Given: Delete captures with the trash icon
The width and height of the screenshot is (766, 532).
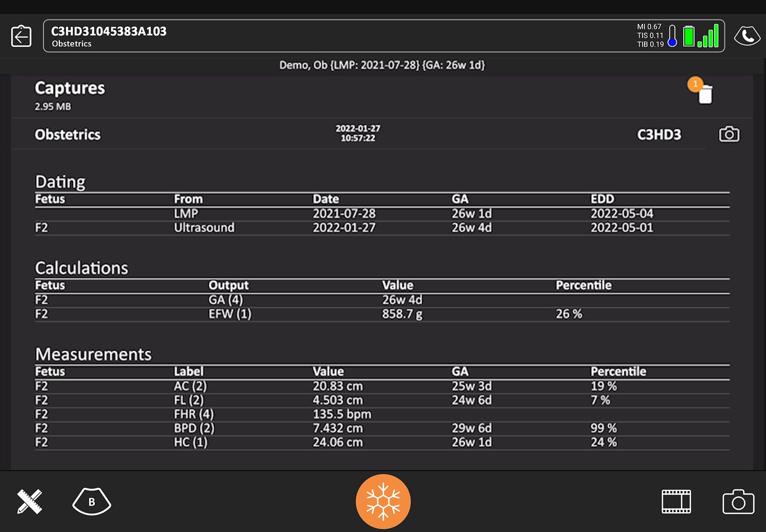Looking at the screenshot, I should tap(705, 94).
